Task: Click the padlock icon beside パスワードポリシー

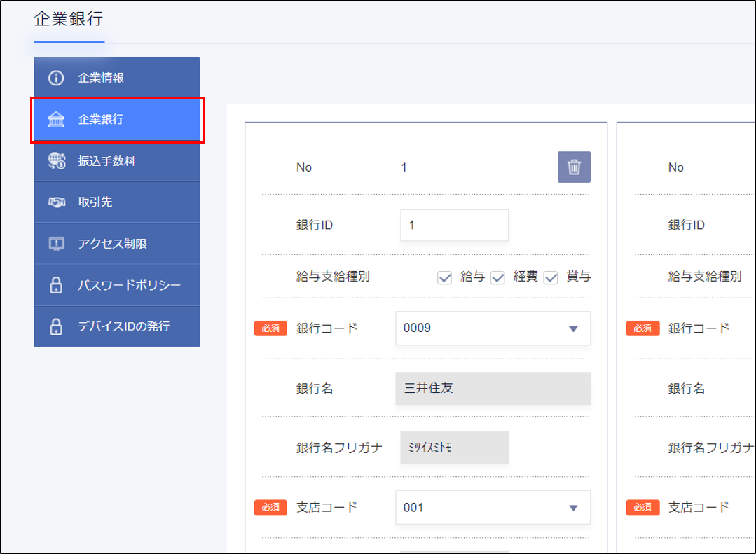Action: pos(56,285)
